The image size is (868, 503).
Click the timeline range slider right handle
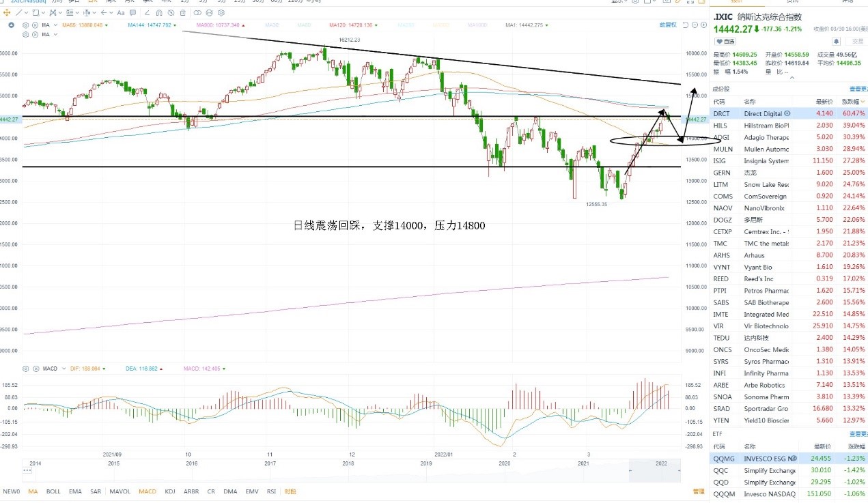click(680, 470)
